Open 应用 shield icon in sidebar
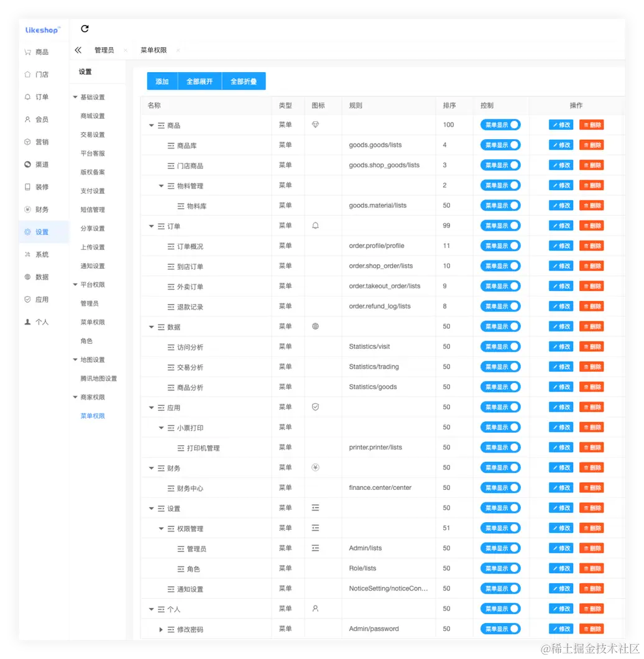Image resolution: width=644 pixels, height=659 pixels. pos(28,299)
